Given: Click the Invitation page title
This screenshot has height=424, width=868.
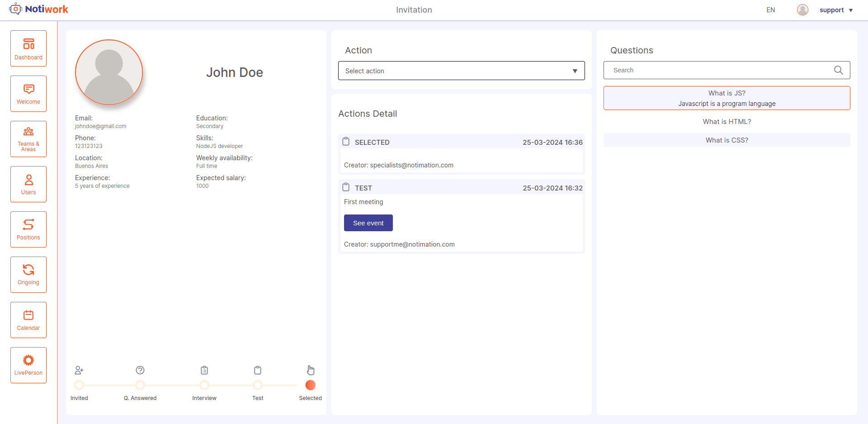Looking at the screenshot, I should tap(414, 10).
